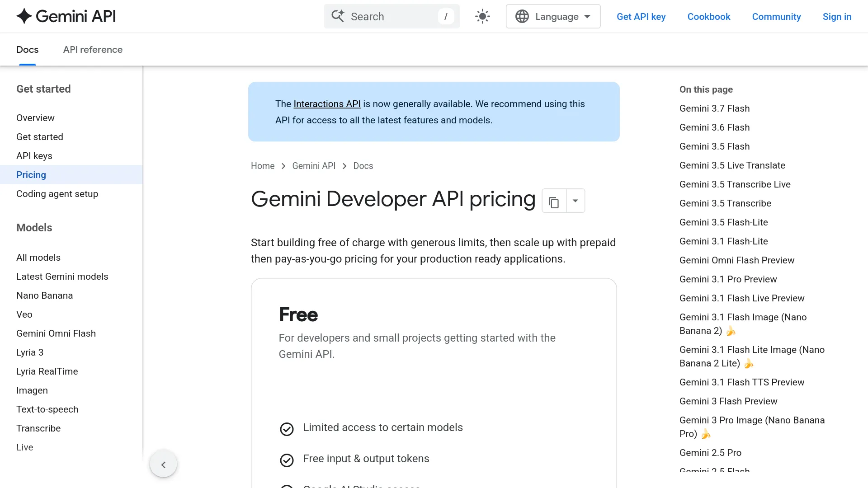Screen dimensions: 868x488
Task: Expand the copy page options arrow
Action: tap(576, 201)
